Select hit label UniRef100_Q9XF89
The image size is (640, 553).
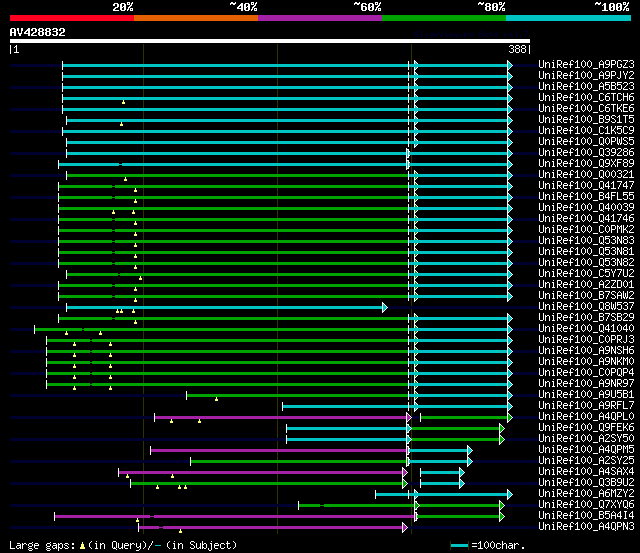(x=586, y=164)
